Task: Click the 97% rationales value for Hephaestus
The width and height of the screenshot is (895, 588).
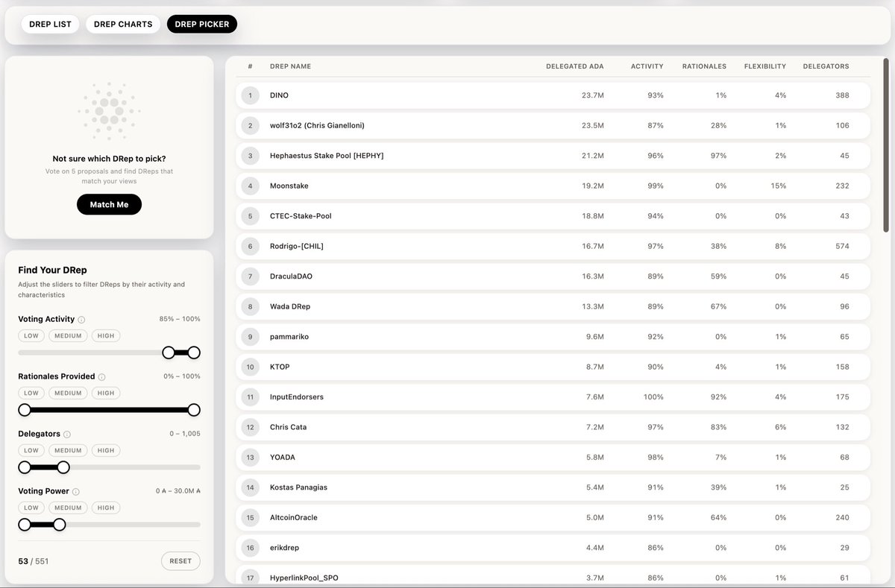Action: pyautogui.click(x=718, y=156)
